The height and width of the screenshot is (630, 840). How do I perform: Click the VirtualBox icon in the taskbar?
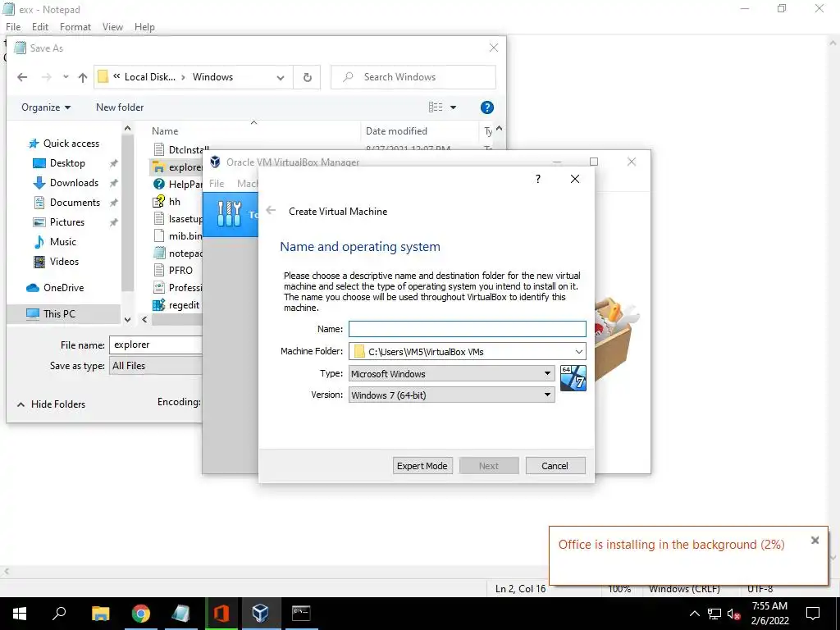(x=261, y=614)
